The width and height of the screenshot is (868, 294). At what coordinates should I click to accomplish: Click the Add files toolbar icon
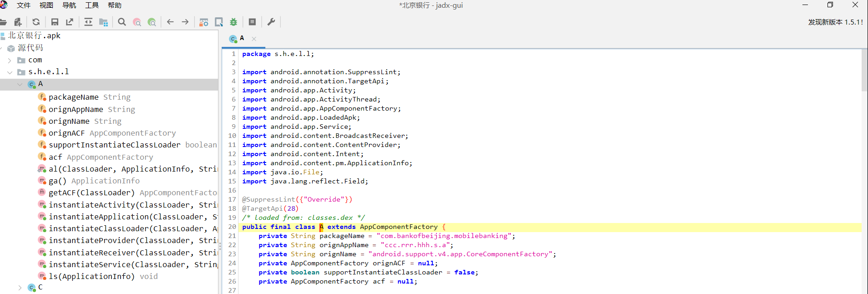(x=18, y=22)
